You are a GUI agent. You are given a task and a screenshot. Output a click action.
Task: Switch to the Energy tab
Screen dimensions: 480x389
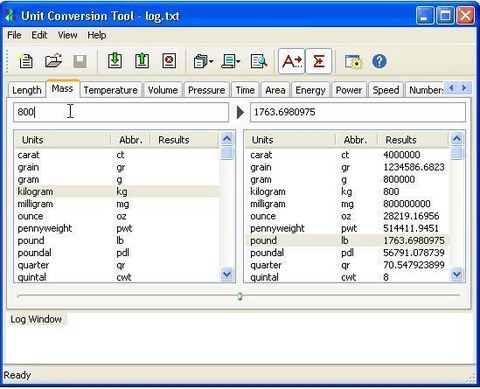(x=310, y=90)
